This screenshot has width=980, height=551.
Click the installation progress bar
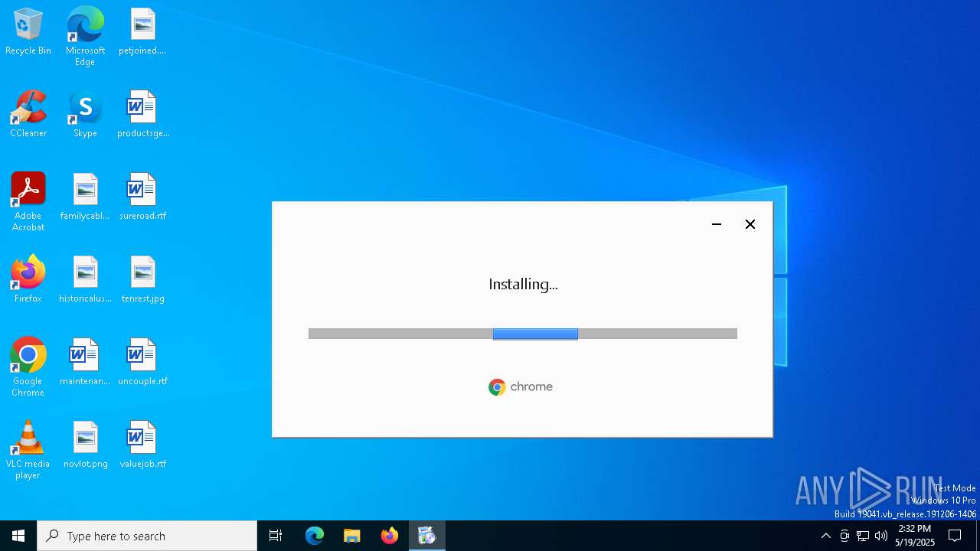523,334
